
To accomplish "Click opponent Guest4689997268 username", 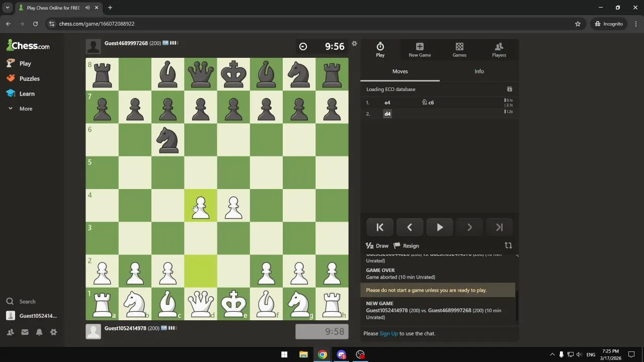I will (126, 43).
